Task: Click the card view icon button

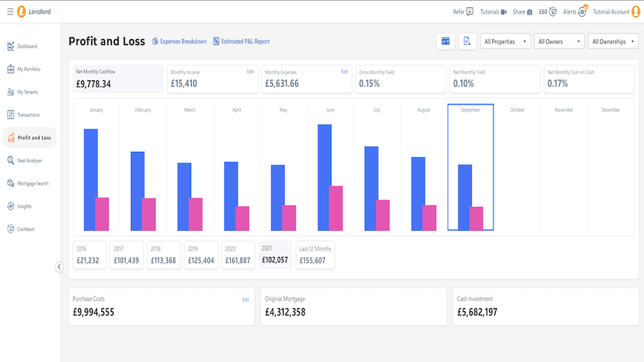Action: pos(446,41)
